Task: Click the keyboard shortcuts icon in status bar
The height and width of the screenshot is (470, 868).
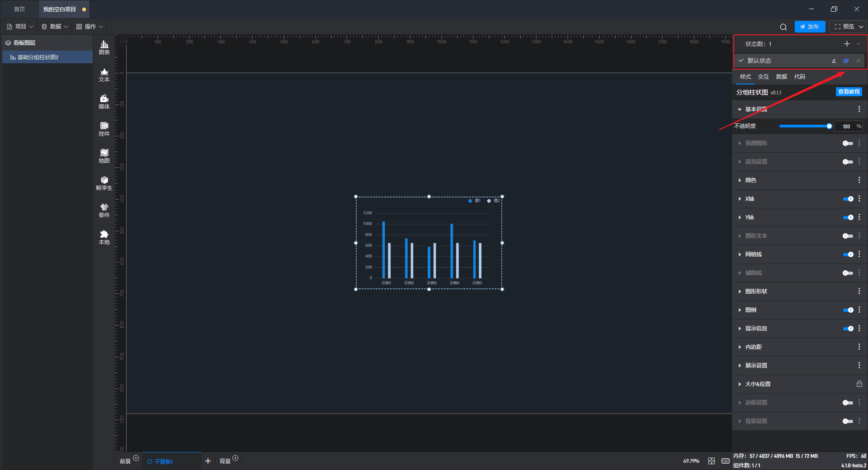Action: click(x=725, y=461)
